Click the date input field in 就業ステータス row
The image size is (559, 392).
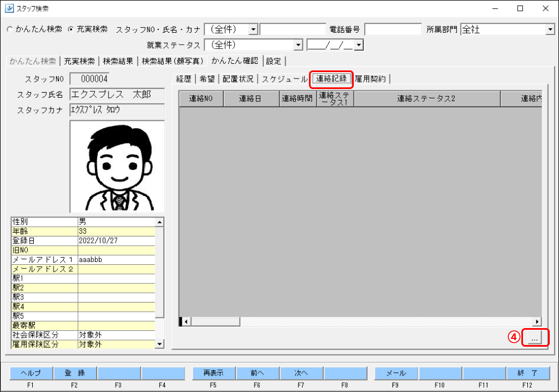[330, 45]
